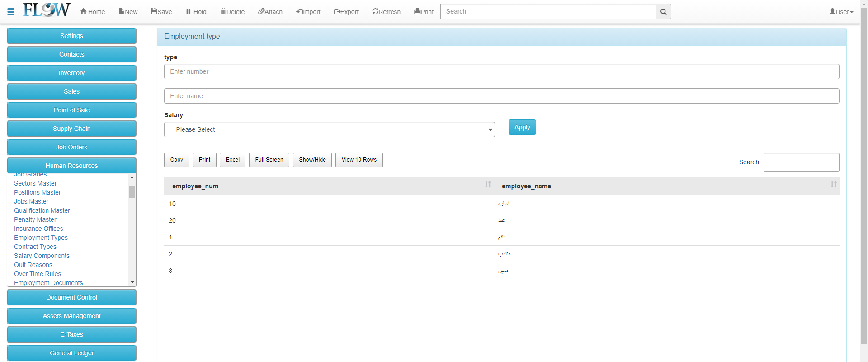Screen dimensions: 868x362
Task: Click the Refresh toolbar icon
Action: tap(375, 12)
